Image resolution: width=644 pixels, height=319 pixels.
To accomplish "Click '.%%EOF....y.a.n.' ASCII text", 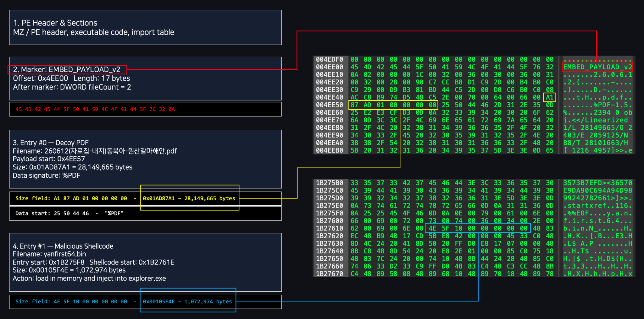I will pos(597,213).
